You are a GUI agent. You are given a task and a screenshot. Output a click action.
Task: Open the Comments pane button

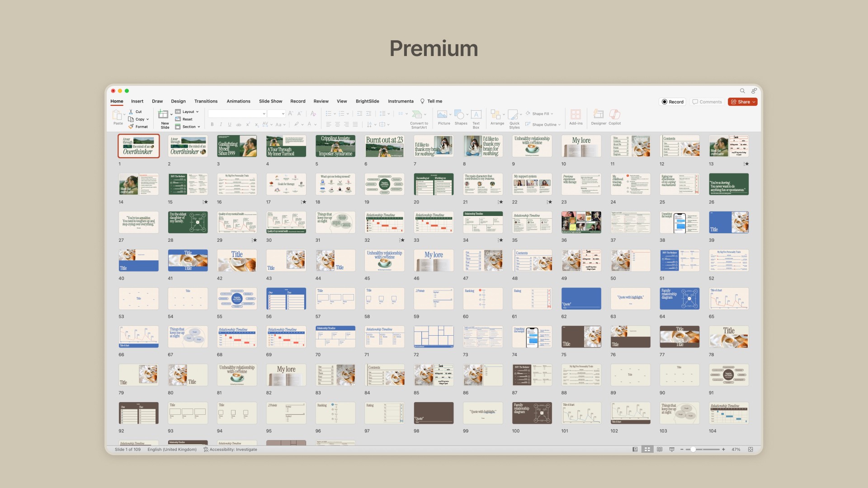pyautogui.click(x=707, y=102)
